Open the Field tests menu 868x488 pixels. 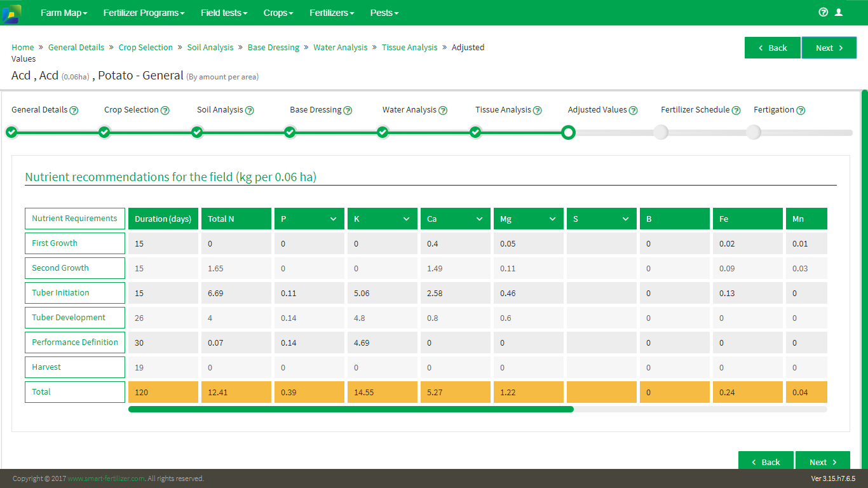click(224, 13)
